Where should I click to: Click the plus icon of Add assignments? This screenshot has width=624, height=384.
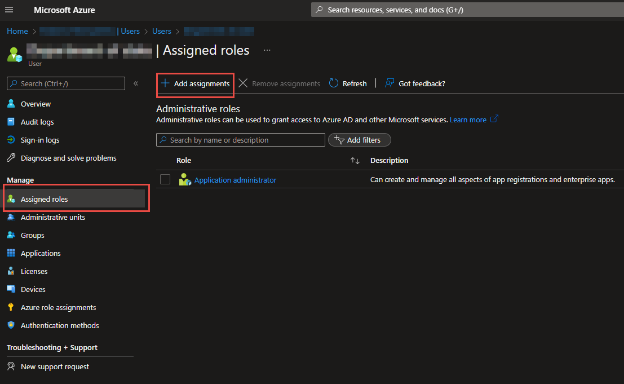(165, 83)
